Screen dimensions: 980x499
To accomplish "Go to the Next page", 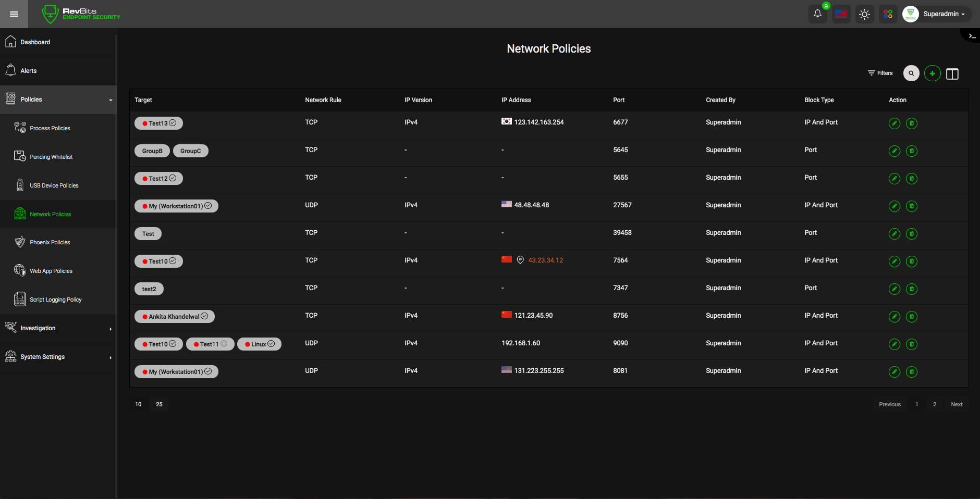I will click(957, 404).
